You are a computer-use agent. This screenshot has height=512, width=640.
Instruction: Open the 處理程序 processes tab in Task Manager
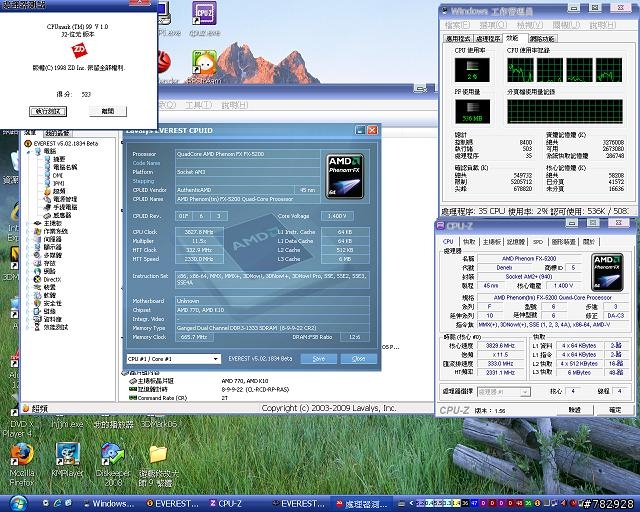click(488, 38)
